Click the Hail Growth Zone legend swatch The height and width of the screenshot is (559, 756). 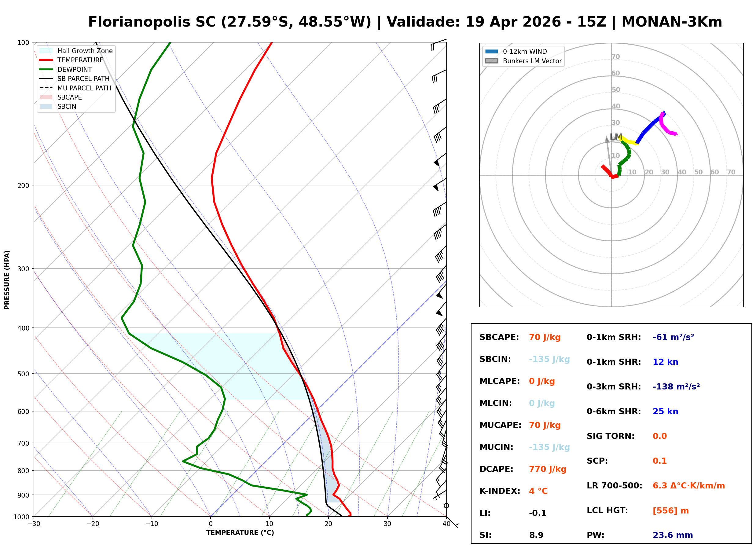[46, 51]
